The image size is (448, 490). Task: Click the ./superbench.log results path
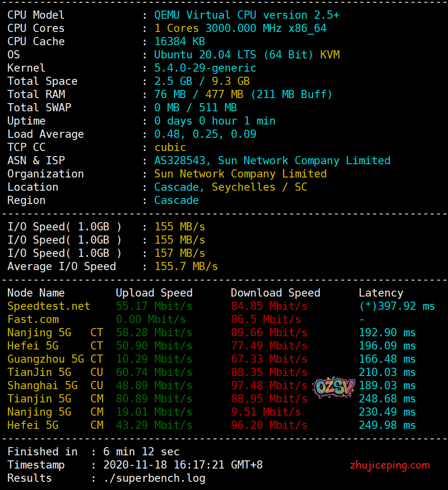pos(154,478)
